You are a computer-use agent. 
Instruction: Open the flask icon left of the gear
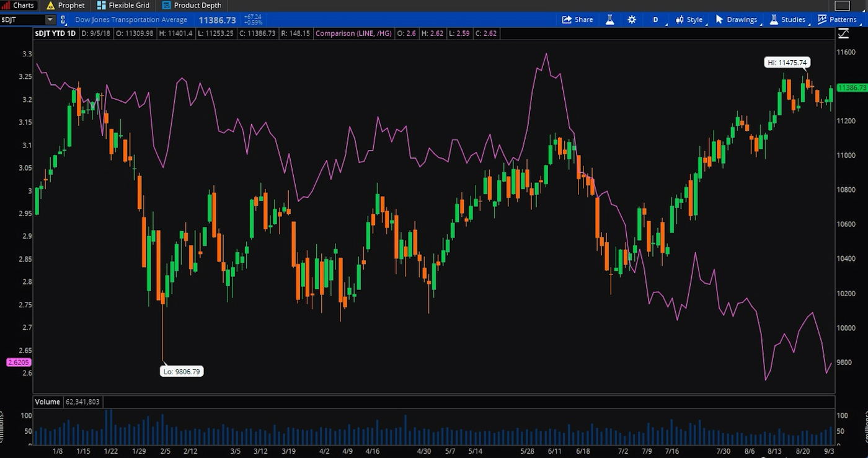pos(610,20)
